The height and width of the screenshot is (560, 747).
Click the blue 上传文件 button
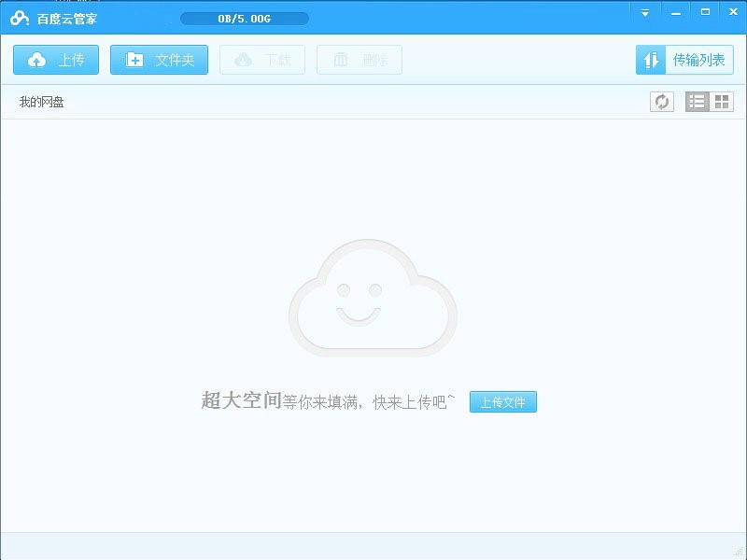(503, 402)
